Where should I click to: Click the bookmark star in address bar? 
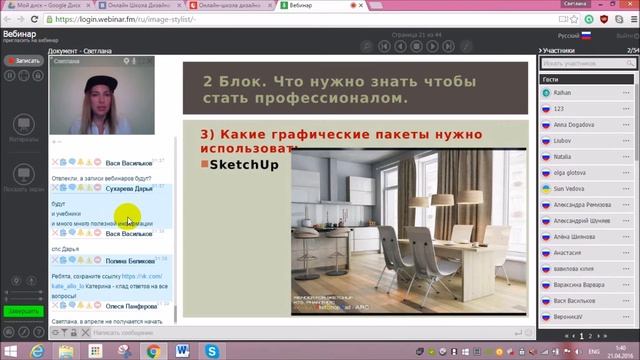574,19
